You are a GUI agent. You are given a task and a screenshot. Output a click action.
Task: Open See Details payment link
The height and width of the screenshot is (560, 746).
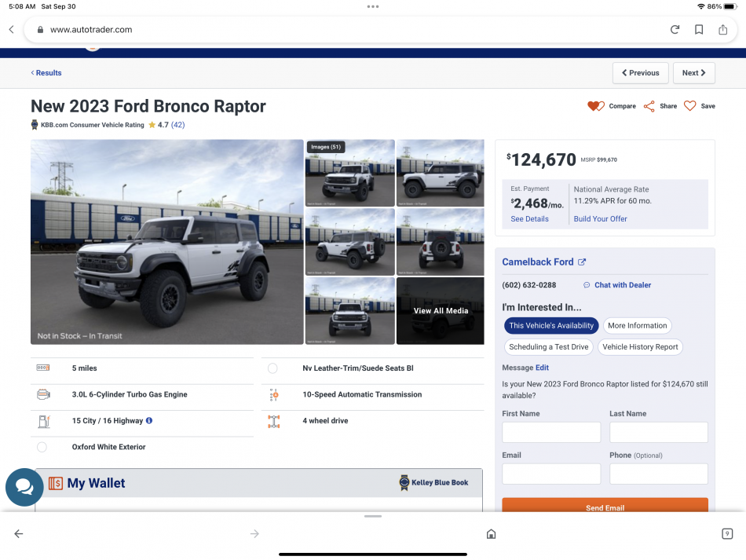[x=529, y=219]
